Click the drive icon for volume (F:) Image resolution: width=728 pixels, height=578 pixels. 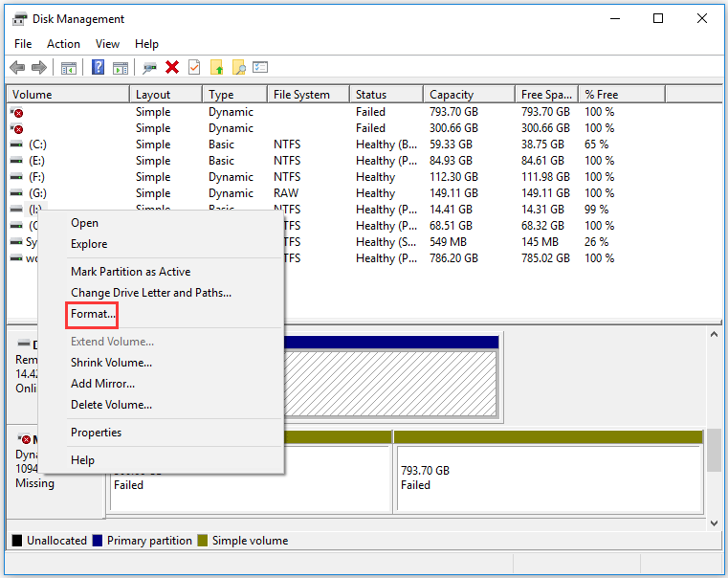click(16, 177)
